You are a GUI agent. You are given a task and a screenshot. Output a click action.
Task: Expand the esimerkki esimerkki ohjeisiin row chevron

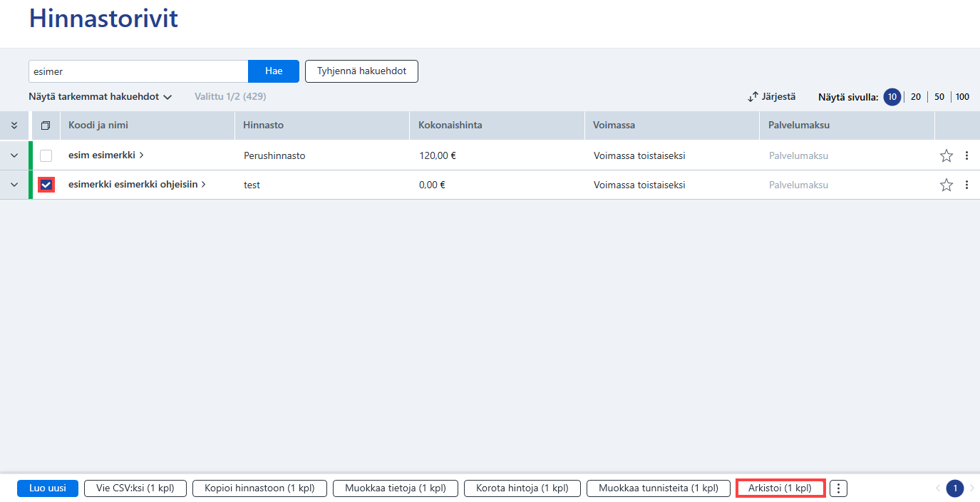click(x=14, y=185)
